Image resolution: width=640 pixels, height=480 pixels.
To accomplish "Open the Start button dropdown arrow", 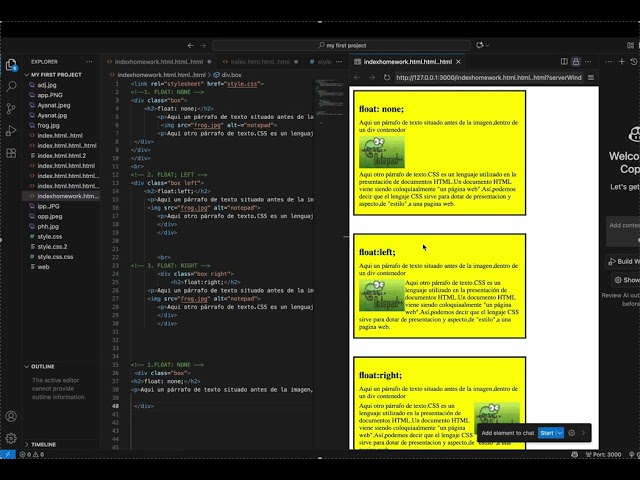I will [560, 433].
